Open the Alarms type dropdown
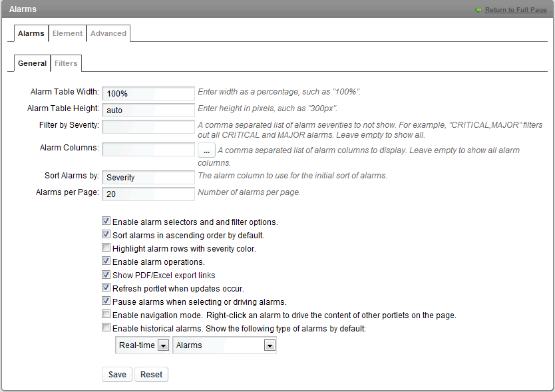The width and height of the screenshot is (555, 392). (x=224, y=345)
